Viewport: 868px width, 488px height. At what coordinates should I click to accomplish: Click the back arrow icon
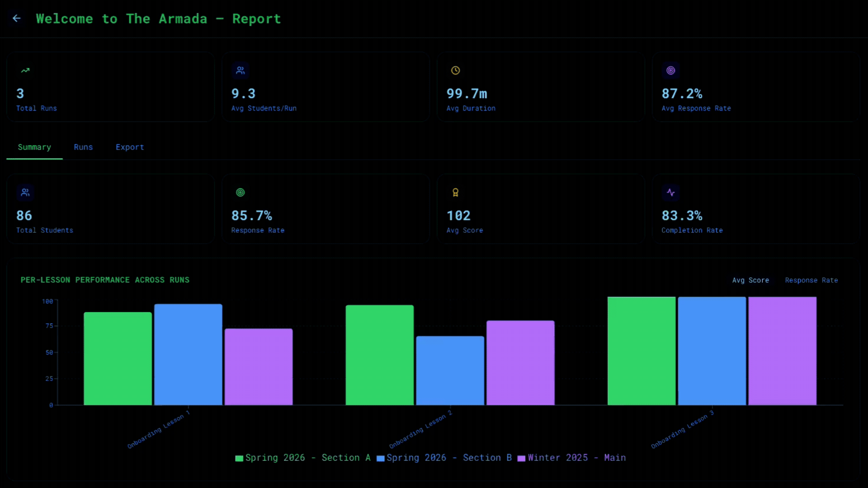tap(17, 19)
